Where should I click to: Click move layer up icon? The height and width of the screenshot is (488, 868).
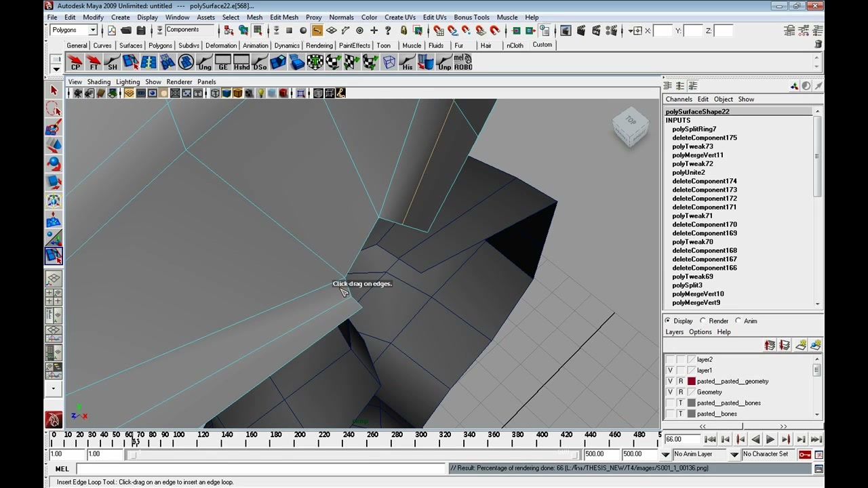pos(770,346)
